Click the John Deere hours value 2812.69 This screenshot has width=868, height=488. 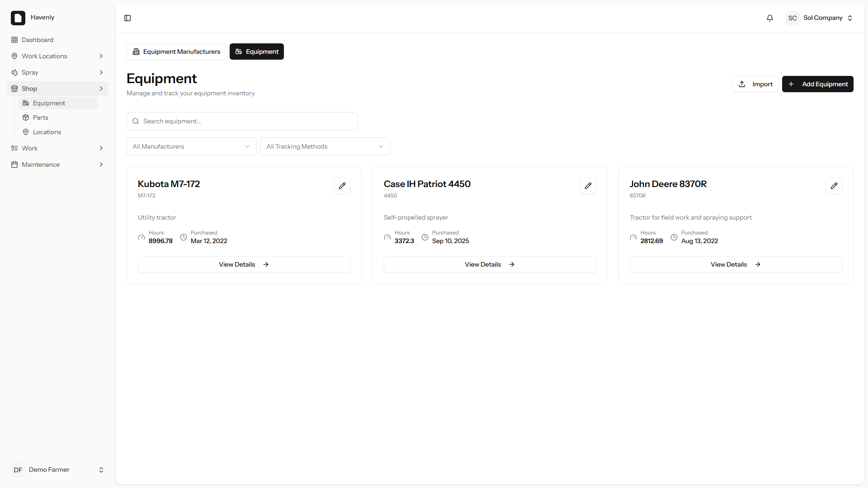click(x=651, y=241)
